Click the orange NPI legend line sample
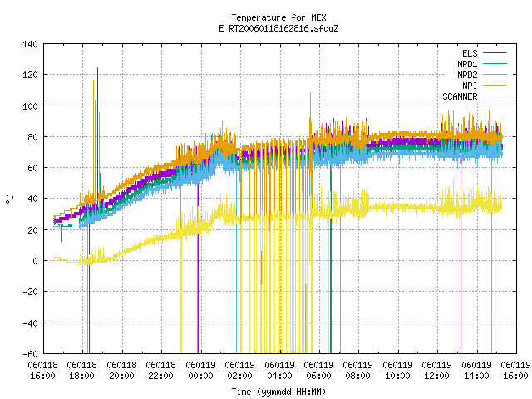This screenshot has height=399, width=532. point(495,86)
